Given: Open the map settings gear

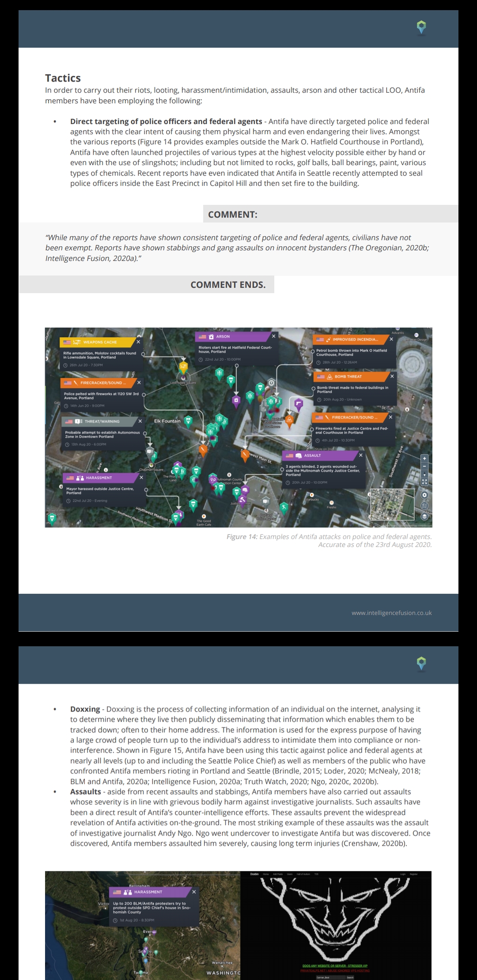Looking at the screenshot, I should 424,495.
